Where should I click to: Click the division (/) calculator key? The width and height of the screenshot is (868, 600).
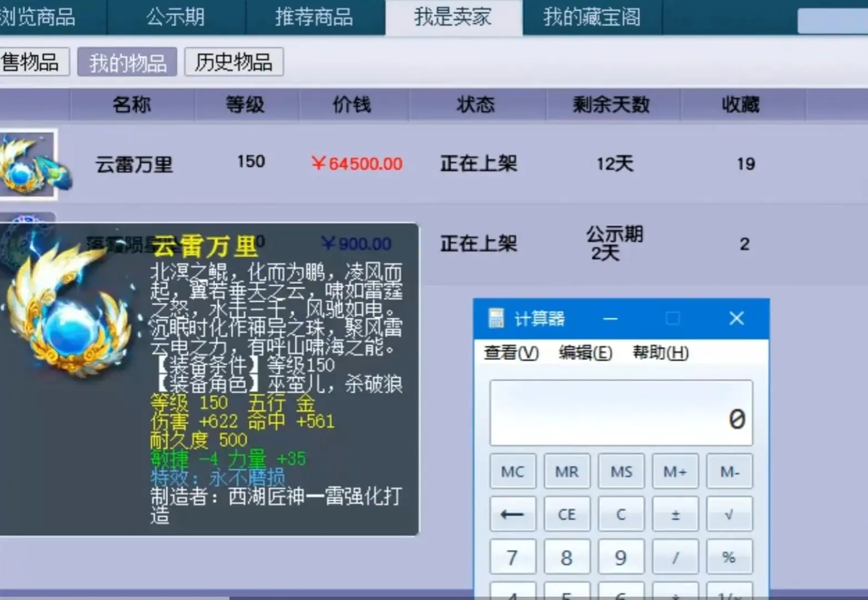675,557
